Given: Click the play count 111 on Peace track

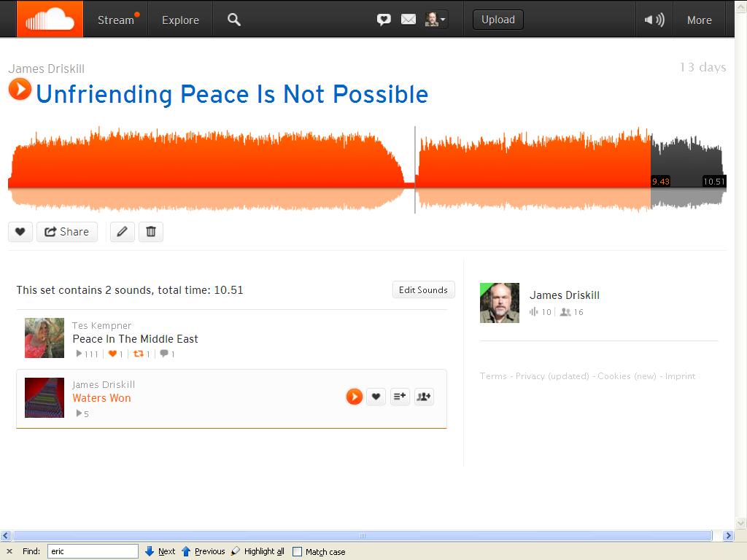Looking at the screenshot, I should [x=88, y=354].
